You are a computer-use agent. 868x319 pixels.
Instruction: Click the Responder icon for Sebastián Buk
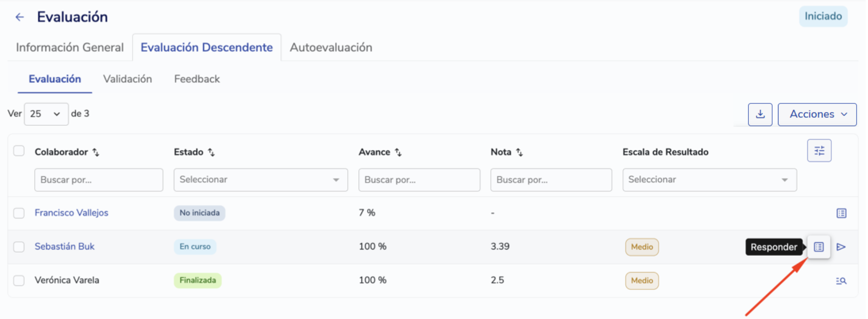point(819,247)
